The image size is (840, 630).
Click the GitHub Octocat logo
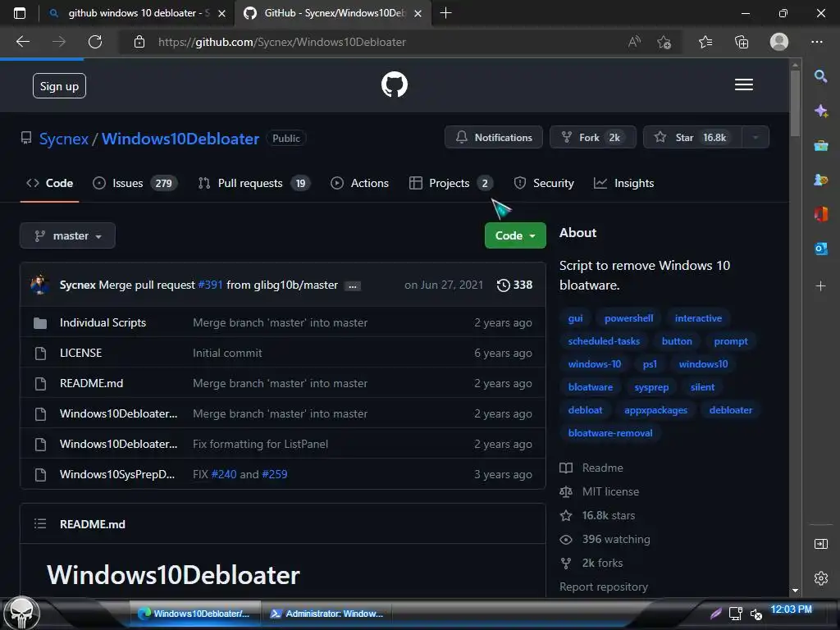click(x=395, y=84)
